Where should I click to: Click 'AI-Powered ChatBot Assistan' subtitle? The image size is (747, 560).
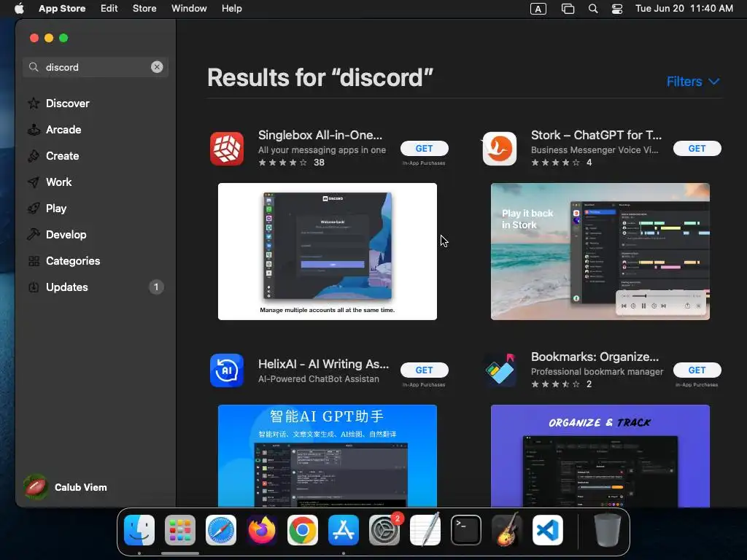[319, 379]
